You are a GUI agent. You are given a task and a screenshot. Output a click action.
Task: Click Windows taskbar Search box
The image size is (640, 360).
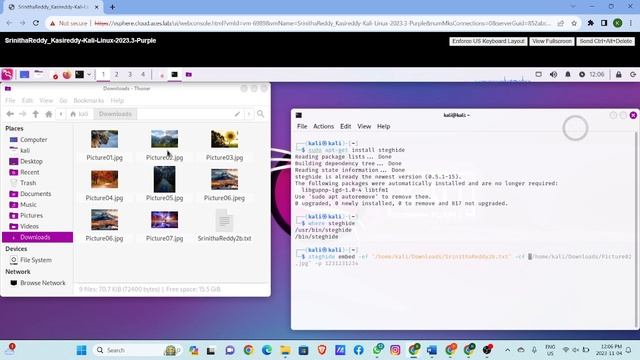pos(139,350)
